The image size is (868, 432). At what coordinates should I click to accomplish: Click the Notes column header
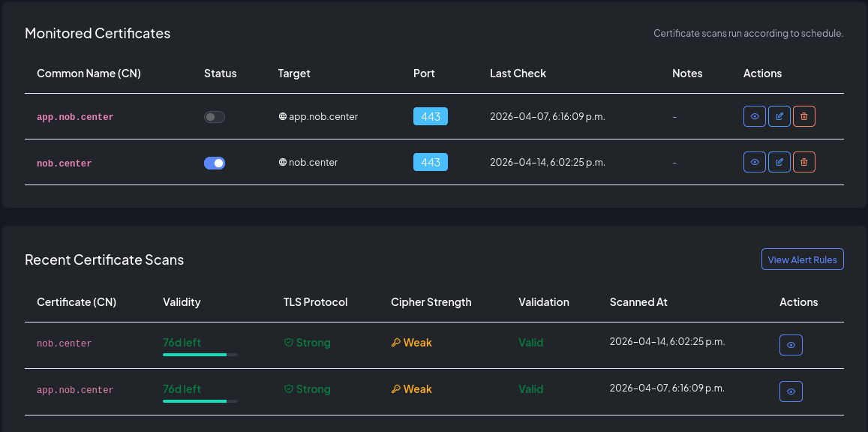tap(687, 73)
